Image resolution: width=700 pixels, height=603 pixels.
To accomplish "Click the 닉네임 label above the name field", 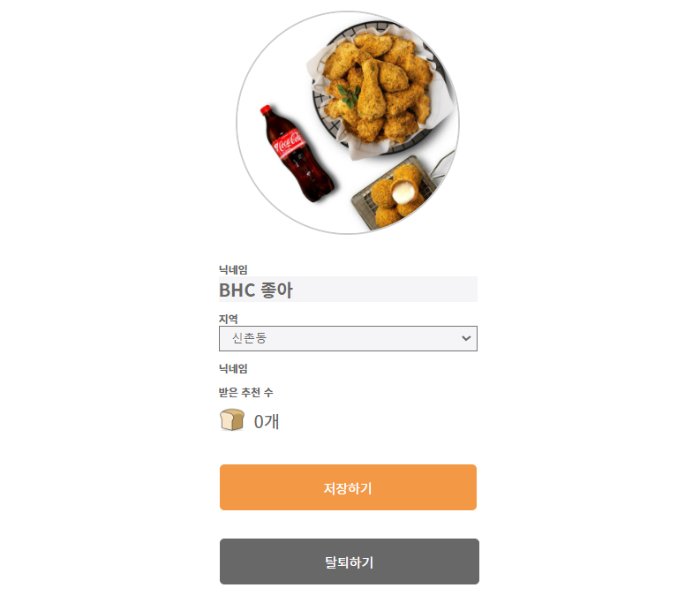I will [x=233, y=269].
